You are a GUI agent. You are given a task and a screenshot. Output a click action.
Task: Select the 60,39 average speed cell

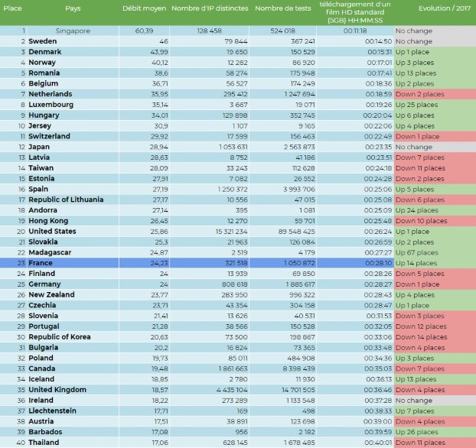143,31
